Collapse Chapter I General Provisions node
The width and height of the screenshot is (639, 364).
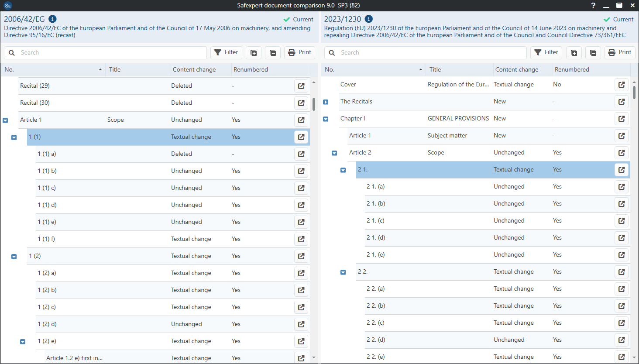(326, 119)
